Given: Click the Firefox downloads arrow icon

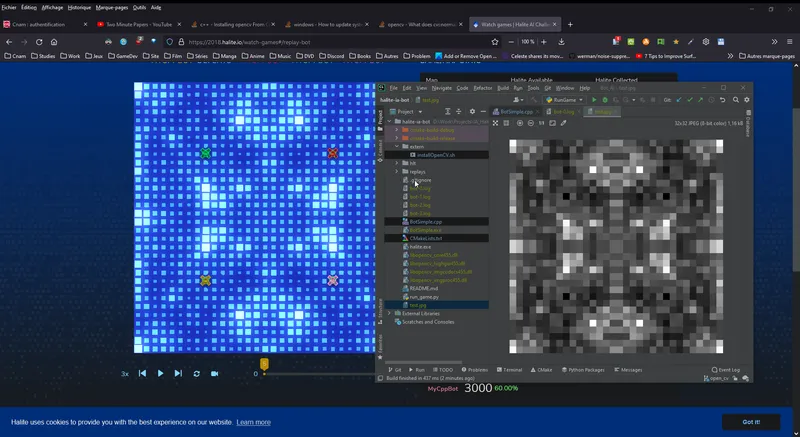Looking at the screenshot, I should click(561, 42).
